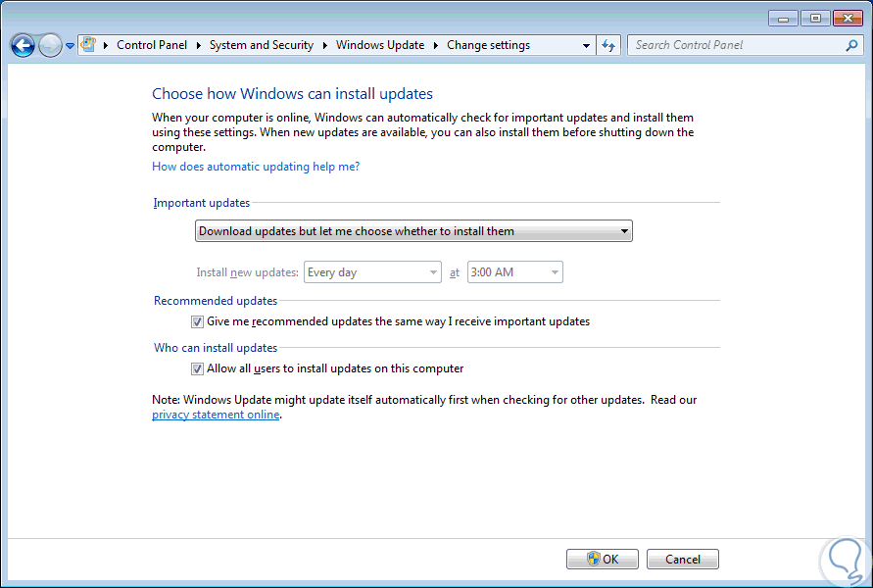Click the Important updates section label

(x=202, y=203)
